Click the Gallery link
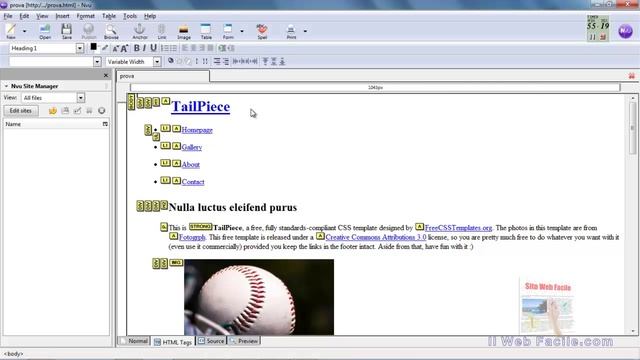Screen dimensions: 640x360 coord(191,147)
